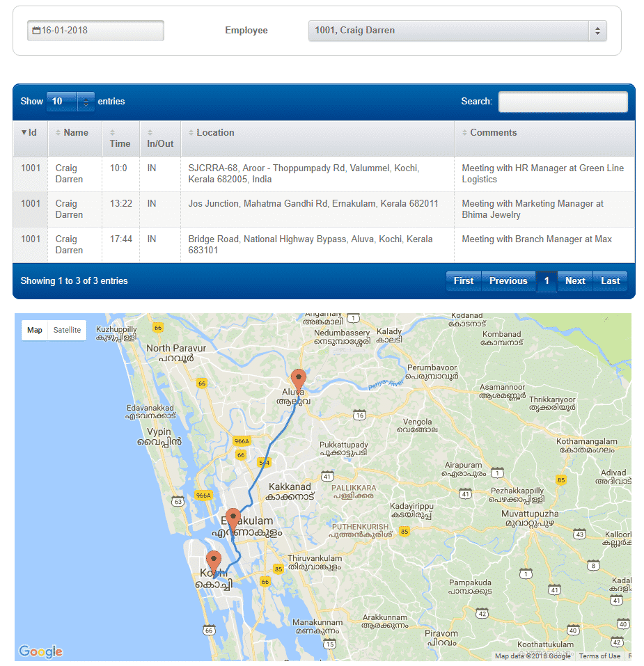Sort the table by Location column
Image resolution: width=644 pixels, height=666 pixels.
[x=317, y=138]
